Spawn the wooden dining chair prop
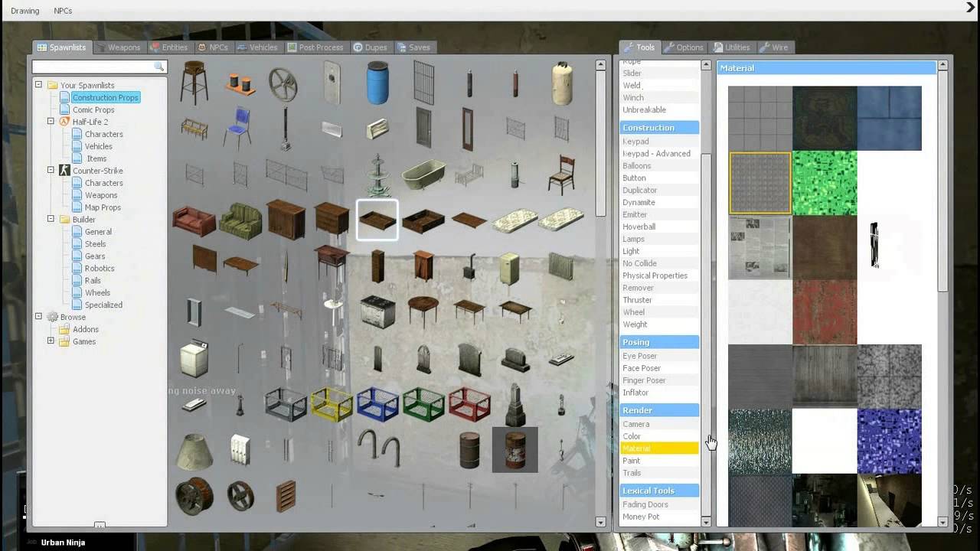980x551 pixels. click(x=561, y=174)
